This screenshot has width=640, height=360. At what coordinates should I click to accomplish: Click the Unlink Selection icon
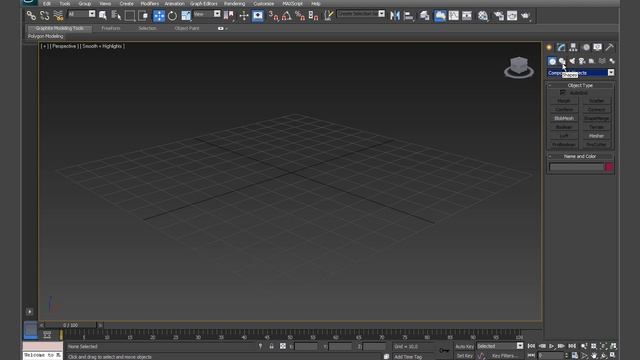pyautogui.click(x=44, y=16)
